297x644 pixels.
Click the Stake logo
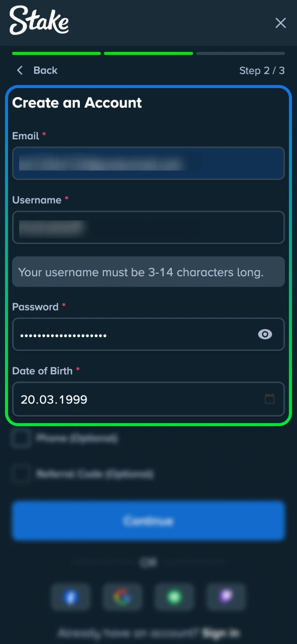(x=39, y=21)
